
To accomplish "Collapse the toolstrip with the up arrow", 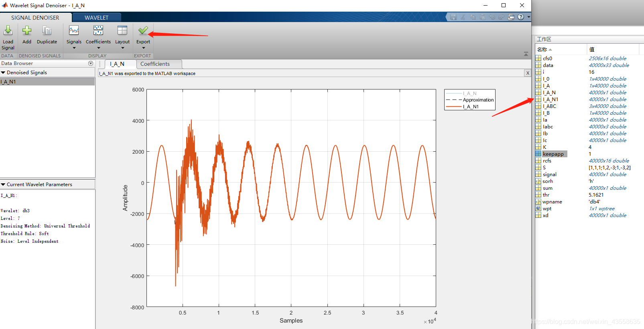I will [526, 54].
